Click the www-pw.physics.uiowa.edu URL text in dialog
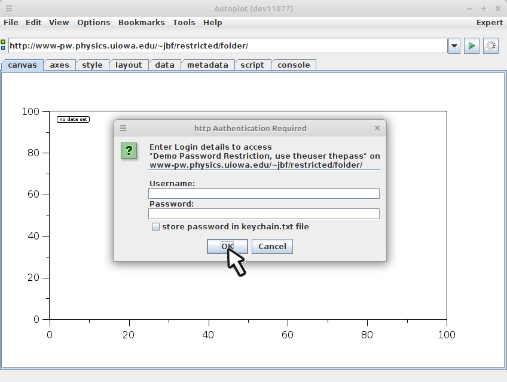 click(256, 165)
